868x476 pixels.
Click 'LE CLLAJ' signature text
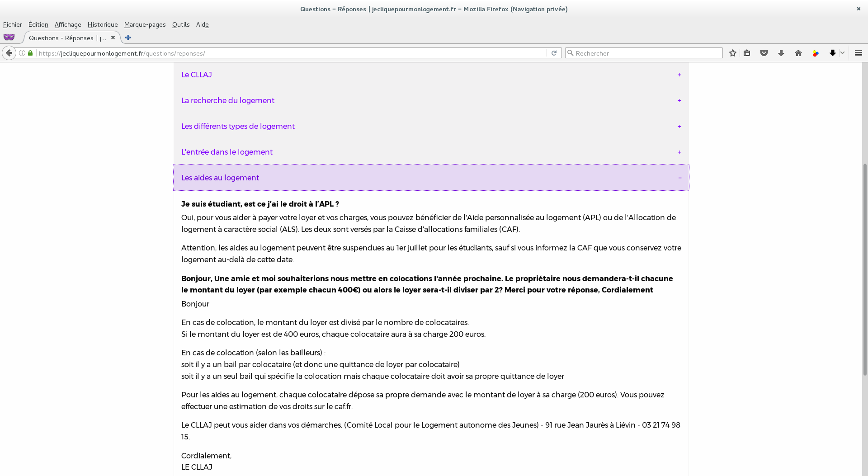[197, 467]
